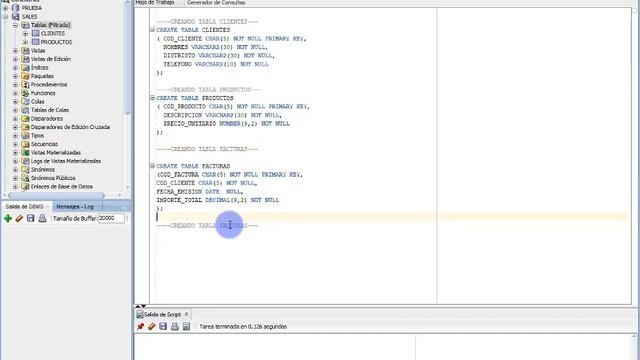The image size is (640, 360).
Task: Select the SALES connection icon
Action: [x=16, y=16]
